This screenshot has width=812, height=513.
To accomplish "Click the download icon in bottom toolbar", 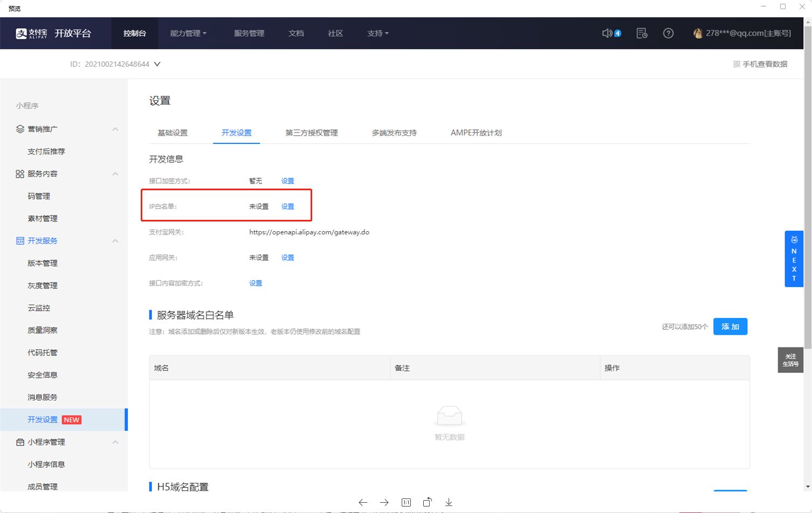I will click(449, 502).
